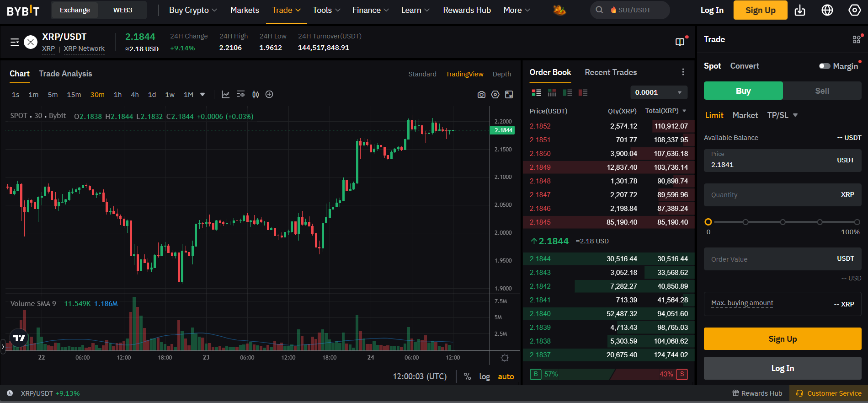Show sell orders only in order book
868x403 pixels.
click(x=583, y=92)
